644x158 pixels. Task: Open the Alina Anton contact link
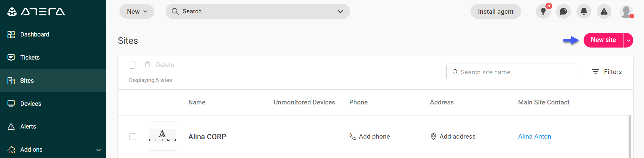coord(535,137)
